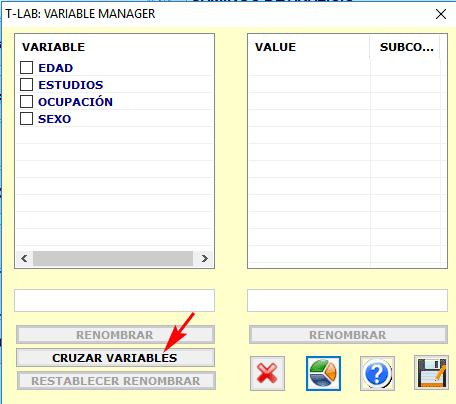
Task: Save with the floppy disk icon
Action: (431, 373)
